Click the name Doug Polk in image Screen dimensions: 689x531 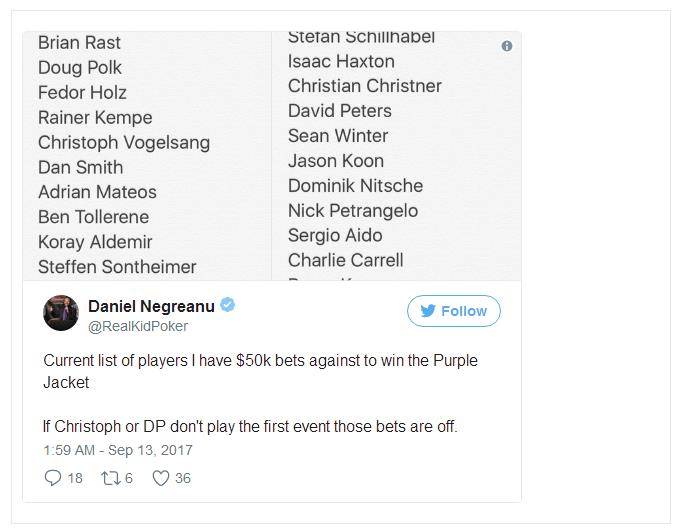click(x=79, y=68)
